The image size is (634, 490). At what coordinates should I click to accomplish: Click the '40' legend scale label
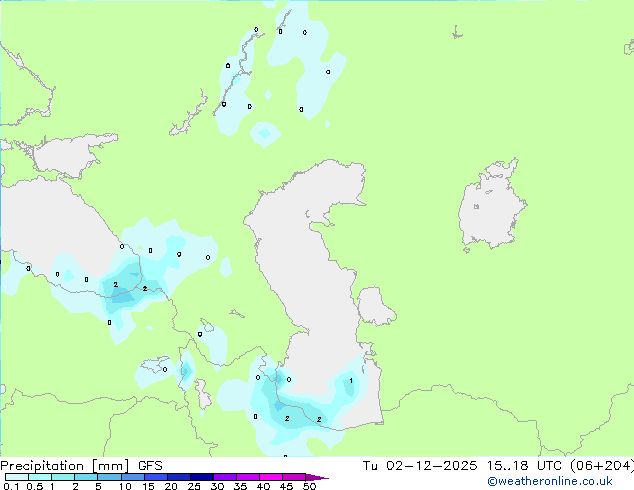click(x=263, y=486)
